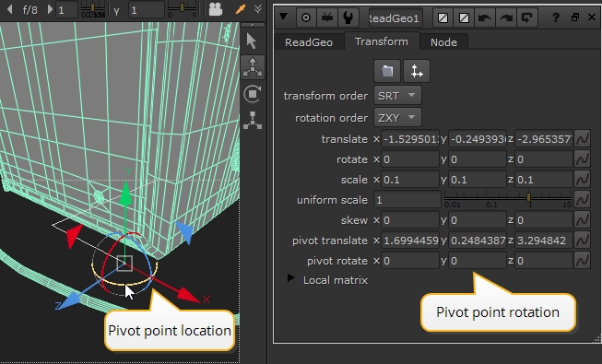Screen dimensions: 602x364
Task: Activate the translate tool in viewer sidebar
Action: (253, 67)
